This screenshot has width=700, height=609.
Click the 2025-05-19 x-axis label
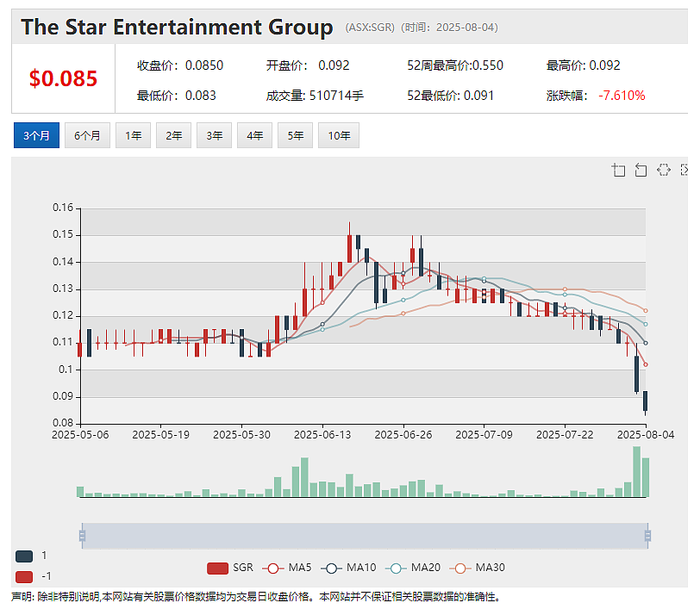160,434
